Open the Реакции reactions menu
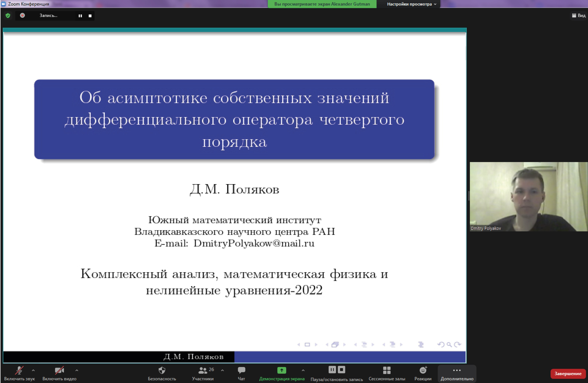The width and height of the screenshot is (588, 383). [x=423, y=373]
